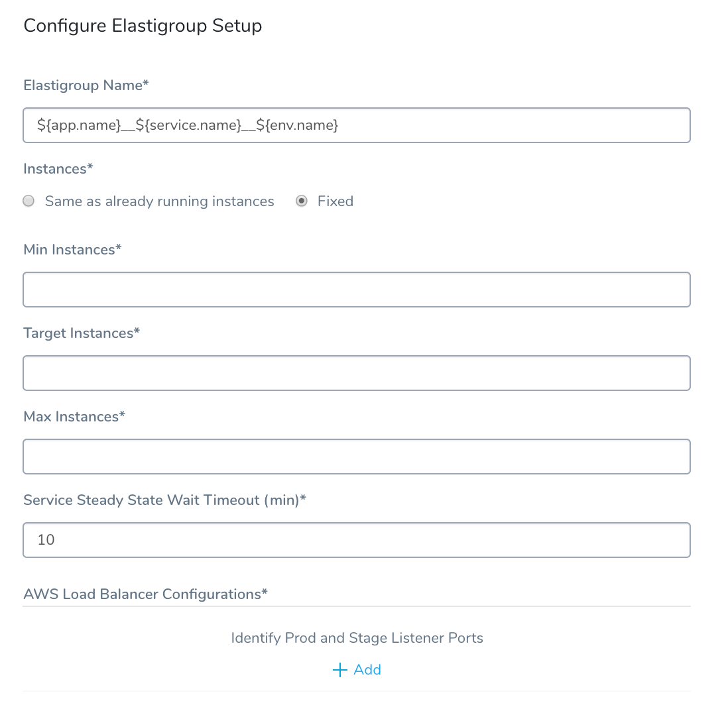Click the plus icon beside Add
Screen dimensions: 728x713
coord(340,670)
